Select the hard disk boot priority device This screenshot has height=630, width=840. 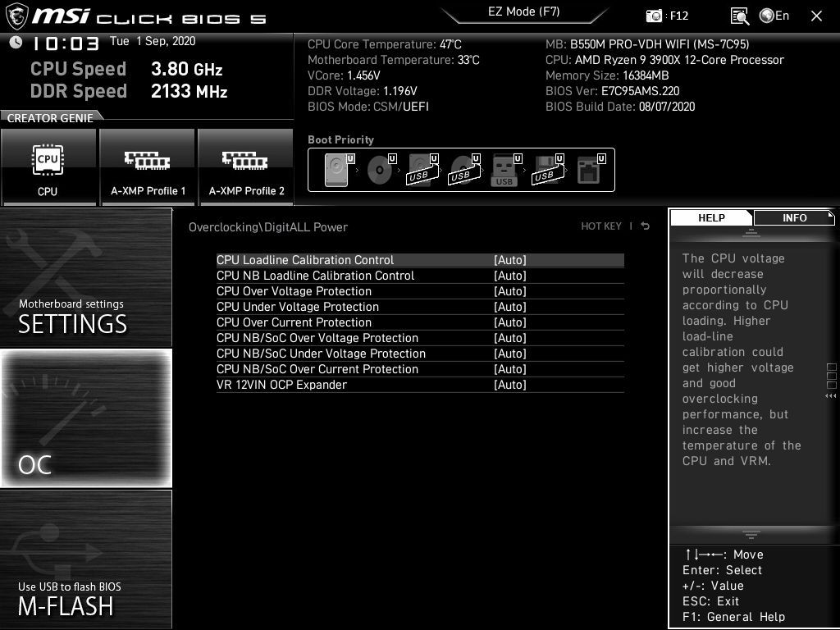point(339,170)
